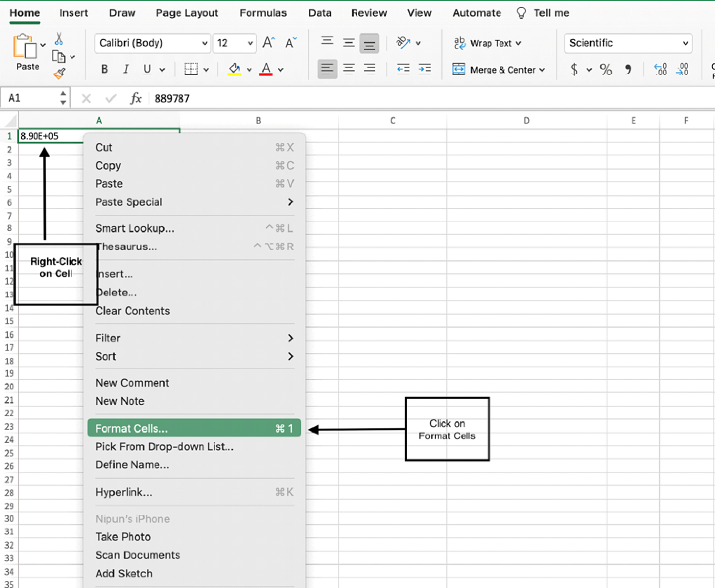Click the percent style icon
This screenshot has height=588, width=715.
tap(605, 70)
